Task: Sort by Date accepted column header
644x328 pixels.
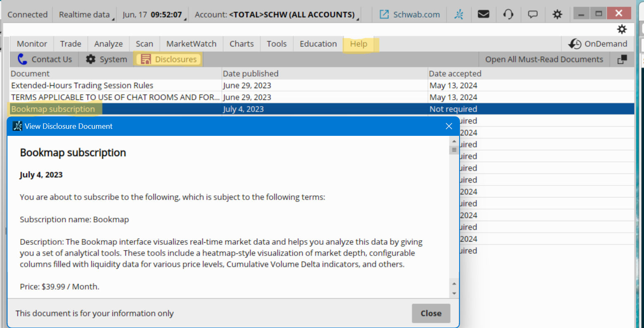Action: (531, 74)
